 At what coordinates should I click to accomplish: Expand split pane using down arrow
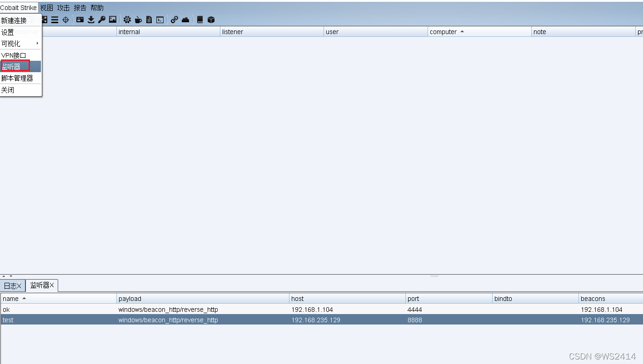[11, 276]
